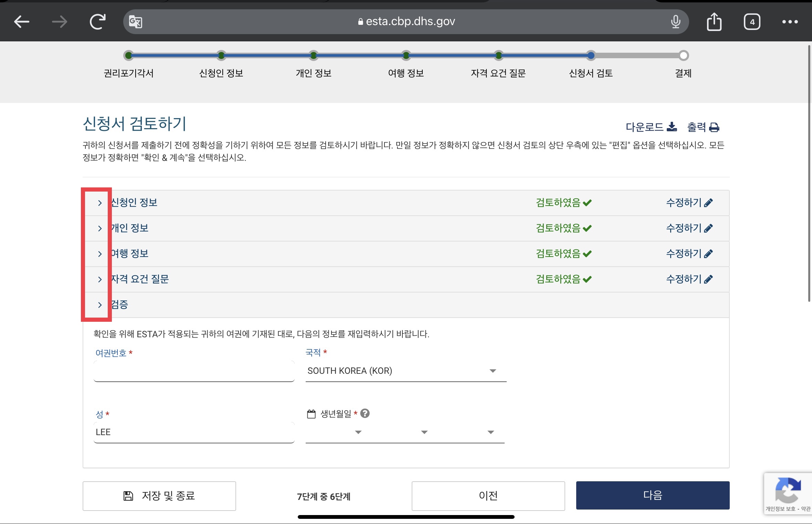Image resolution: width=812 pixels, height=524 pixels.
Task: Expand the 신청인 정보 section
Action: (100, 203)
